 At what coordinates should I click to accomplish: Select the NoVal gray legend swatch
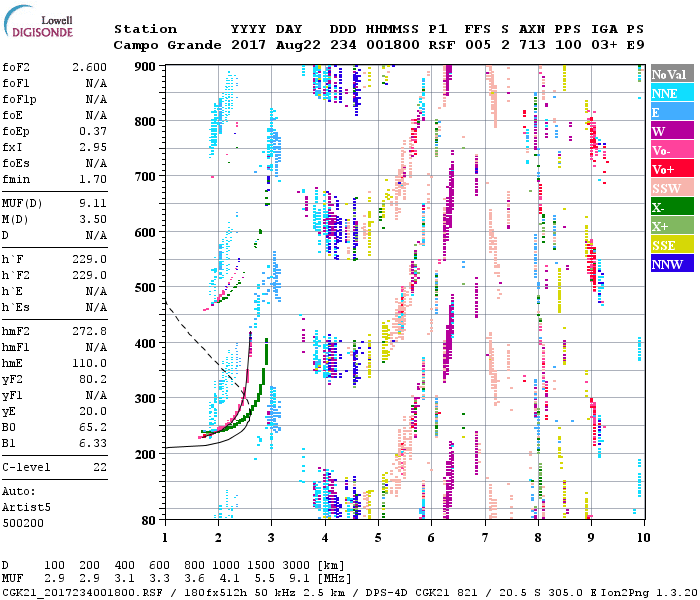click(669, 75)
